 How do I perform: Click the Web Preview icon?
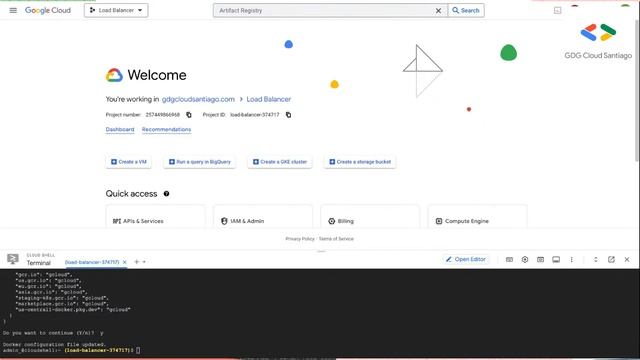click(540, 259)
